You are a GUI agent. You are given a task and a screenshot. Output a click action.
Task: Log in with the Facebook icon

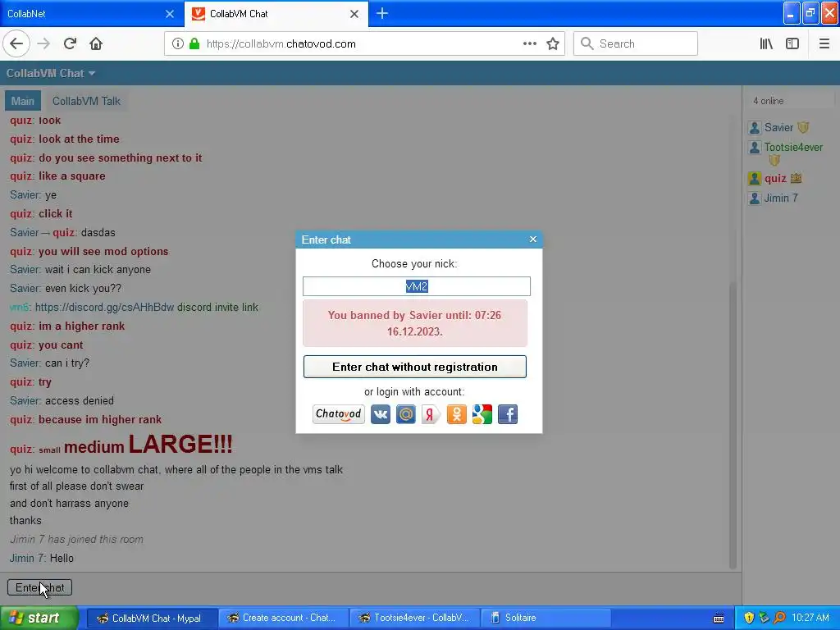point(508,414)
